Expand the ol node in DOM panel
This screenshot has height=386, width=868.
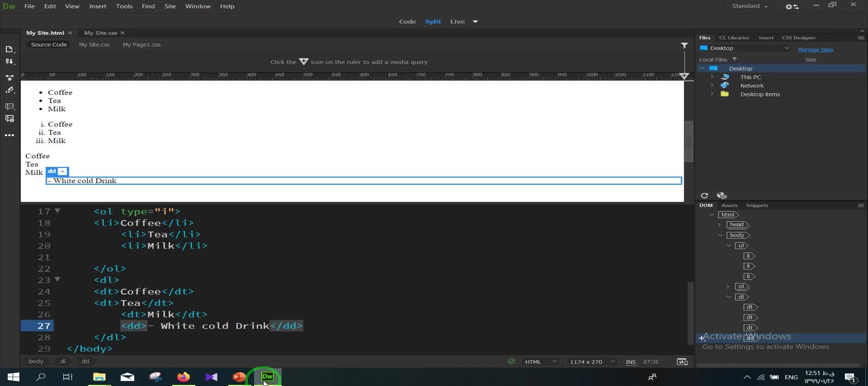(728, 287)
